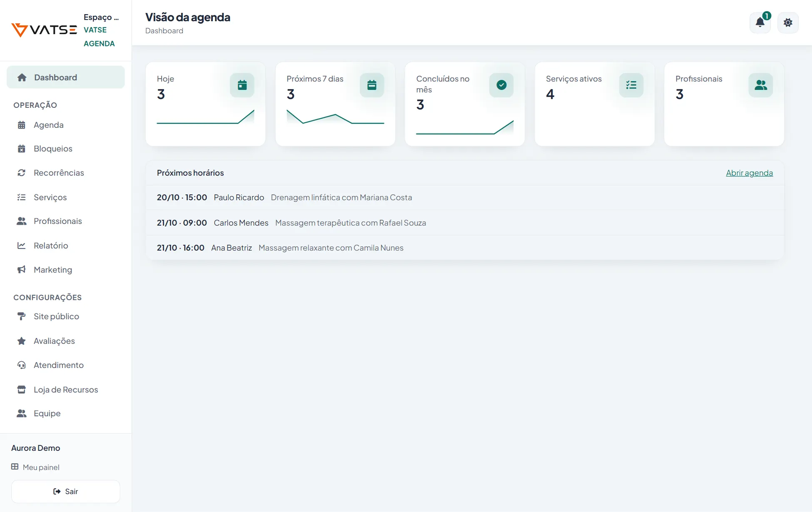Click the checkmark icon in Concluídos no mês

tap(501, 85)
